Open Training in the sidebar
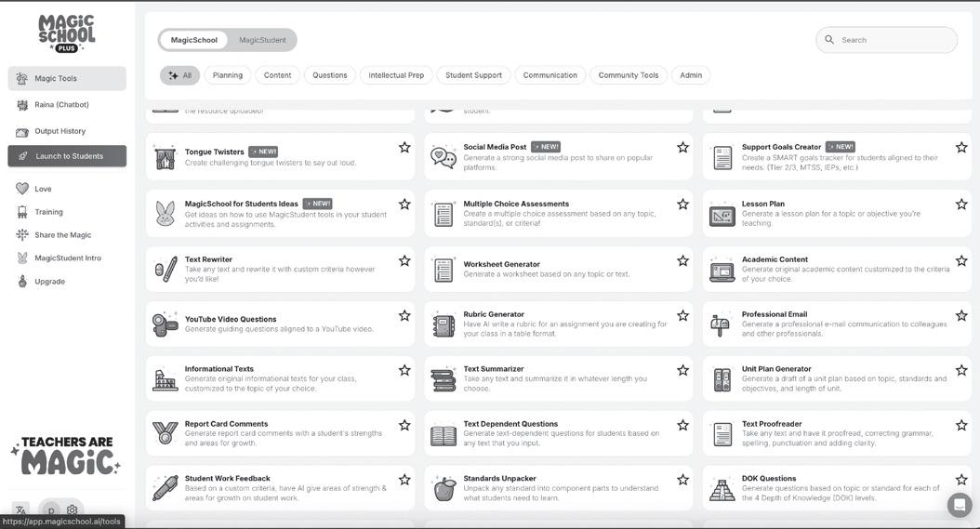Viewport: 980px width, 529px height. [x=67, y=212]
